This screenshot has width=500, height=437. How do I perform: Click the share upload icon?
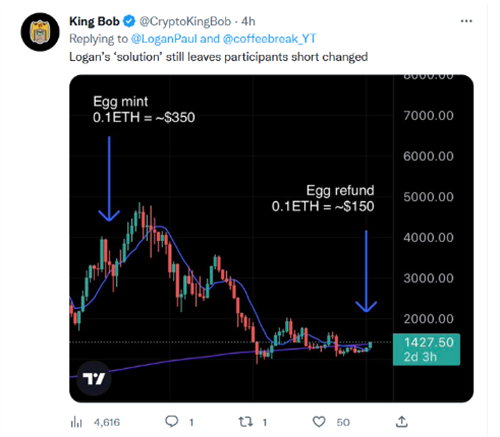pos(402,422)
